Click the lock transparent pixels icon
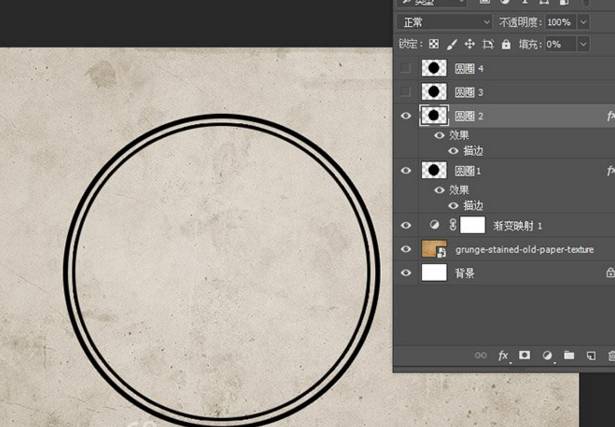 pyautogui.click(x=434, y=44)
